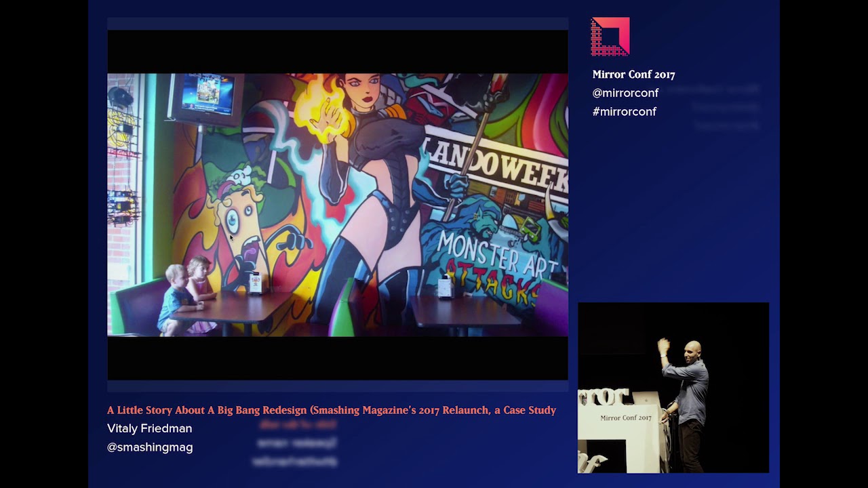Click the '@smashingmag' handle
868x488 pixels.
pyautogui.click(x=150, y=447)
